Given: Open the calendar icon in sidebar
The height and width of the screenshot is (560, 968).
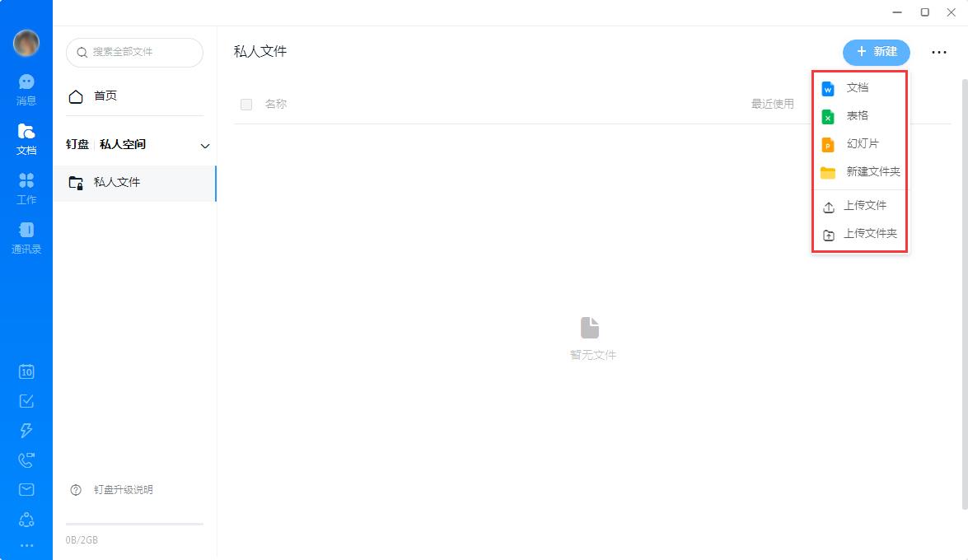Looking at the screenshot, I should click(26, 371).
